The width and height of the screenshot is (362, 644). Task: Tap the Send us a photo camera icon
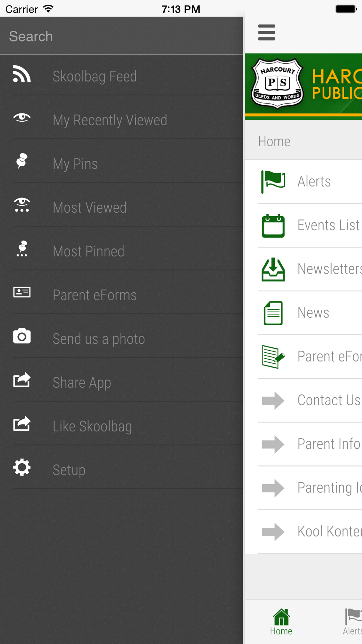tap(22, 336)
